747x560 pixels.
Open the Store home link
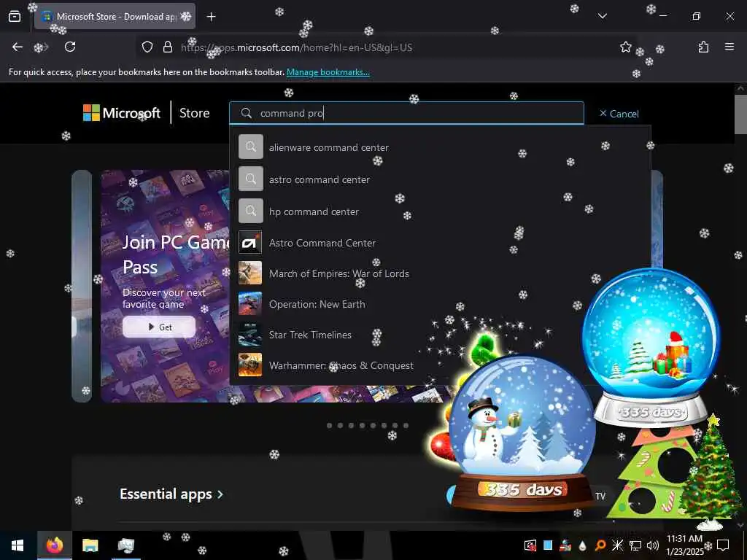[194, 113]
